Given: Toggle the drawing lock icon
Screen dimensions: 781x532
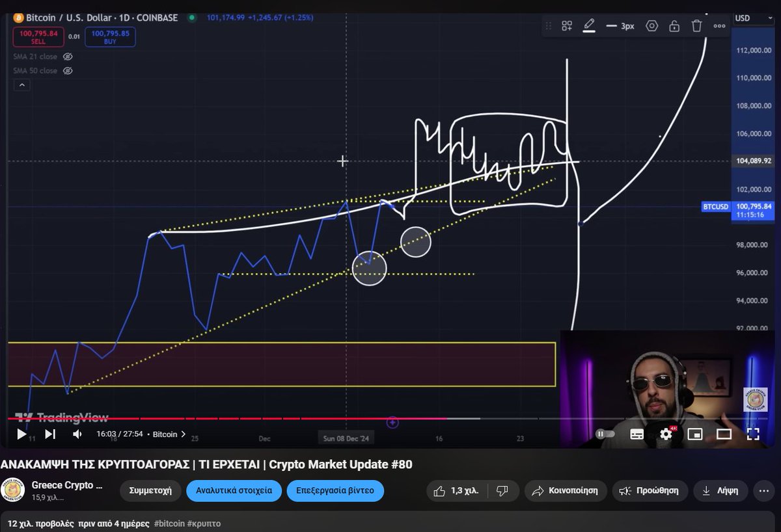Looking at the screenshot, I should [x=674, y=26].
